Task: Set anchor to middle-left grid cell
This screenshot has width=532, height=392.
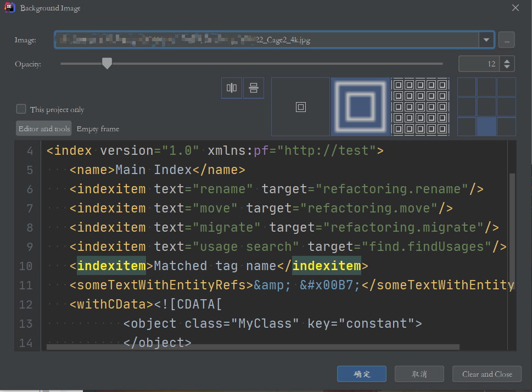Action: coord(467,107)
